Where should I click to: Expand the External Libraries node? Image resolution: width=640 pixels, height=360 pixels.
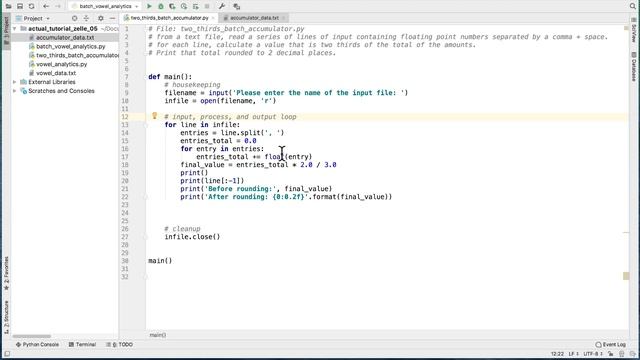(x=15, y=82)
